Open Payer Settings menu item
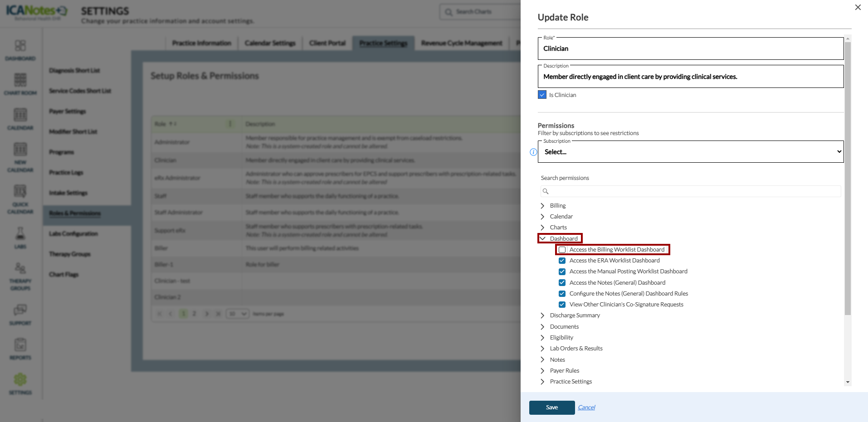The width and height of the screenshot is (868, 422). pyautogui.click(x=68, y=112)
